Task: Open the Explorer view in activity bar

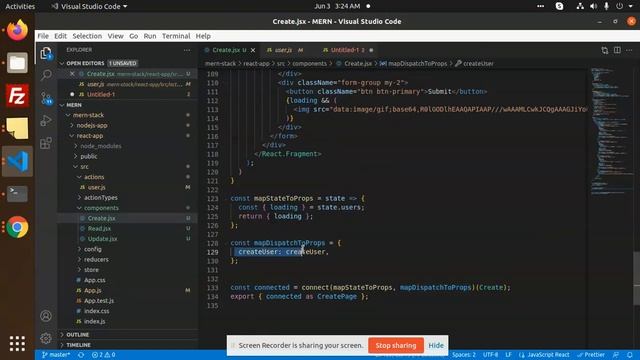Action: click(x=46, y=53)
